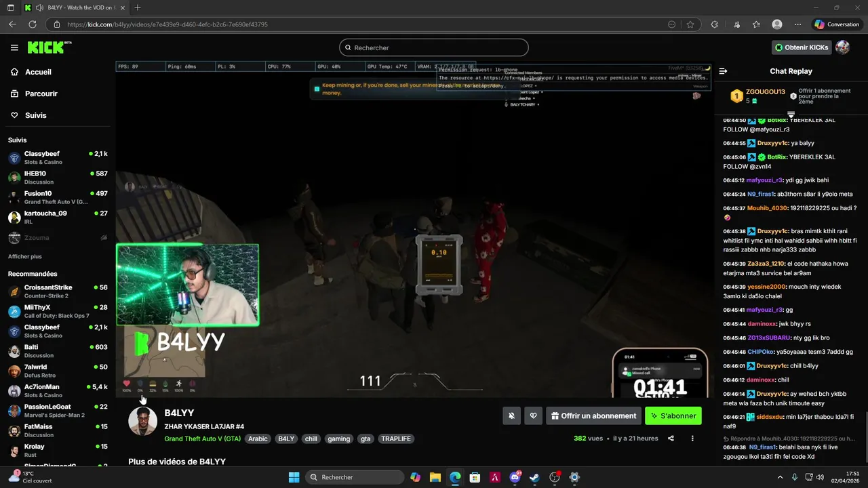Open the PassionLeGoat recommended channel
Screen dimensions: 868x488
[x=58, y=411]
